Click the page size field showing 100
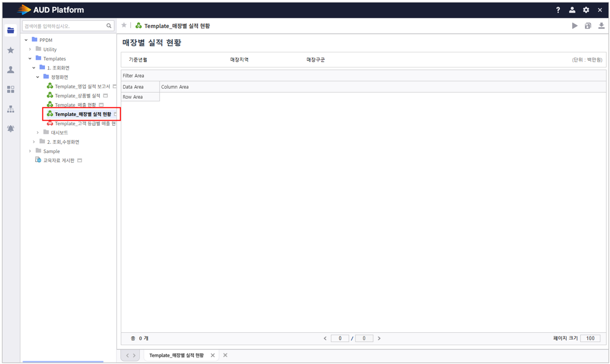This screenshot has width=610, height=364. [x=590, y=338]
